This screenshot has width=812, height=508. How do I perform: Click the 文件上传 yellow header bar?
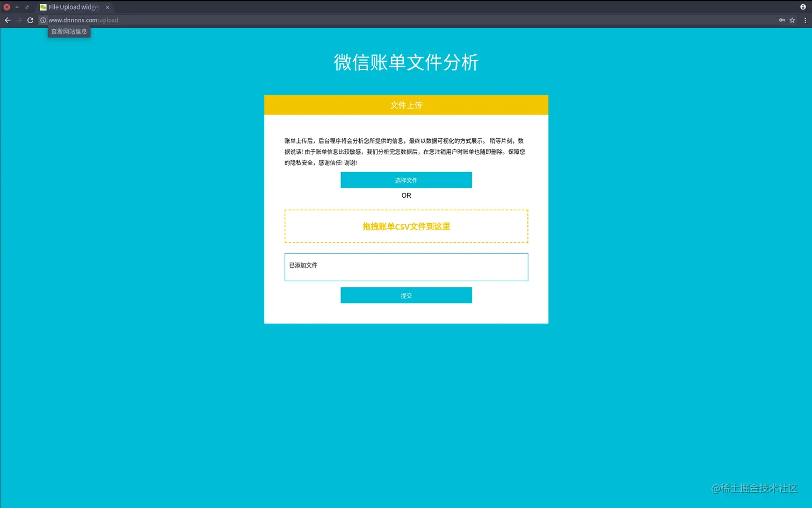[406, 105]
